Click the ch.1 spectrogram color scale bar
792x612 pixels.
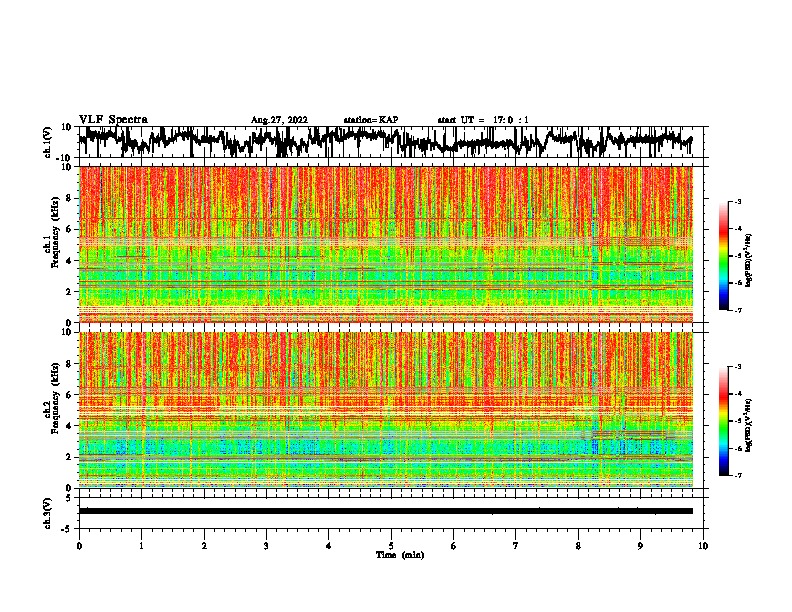click(x=724, y=256)
